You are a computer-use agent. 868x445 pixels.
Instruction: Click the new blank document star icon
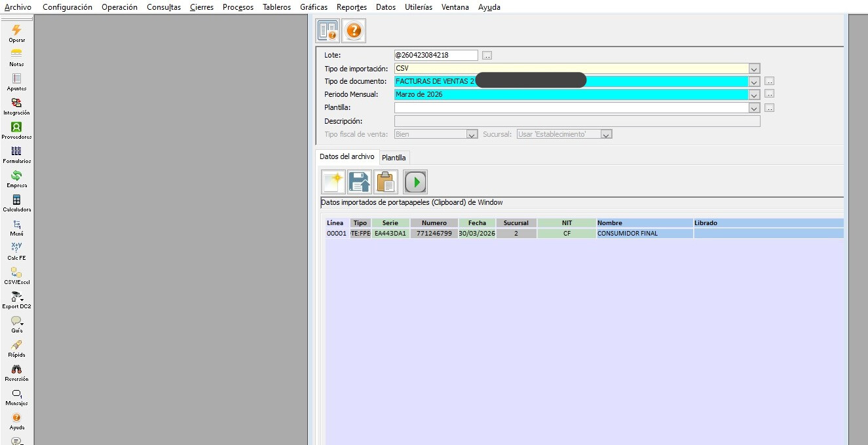333,181
